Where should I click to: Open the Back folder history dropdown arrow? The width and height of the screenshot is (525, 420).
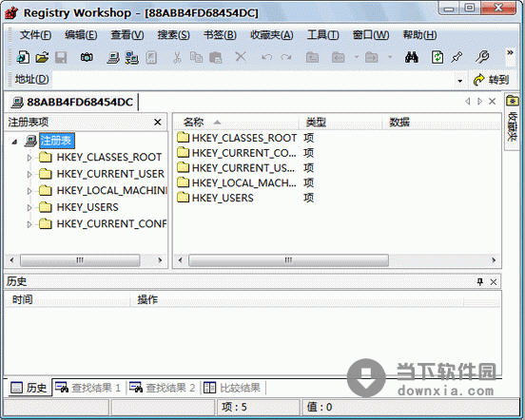point(357,57)
